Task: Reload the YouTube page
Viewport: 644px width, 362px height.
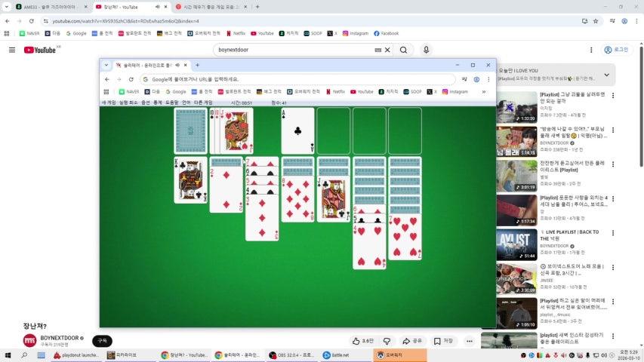Action: (32, 21)
